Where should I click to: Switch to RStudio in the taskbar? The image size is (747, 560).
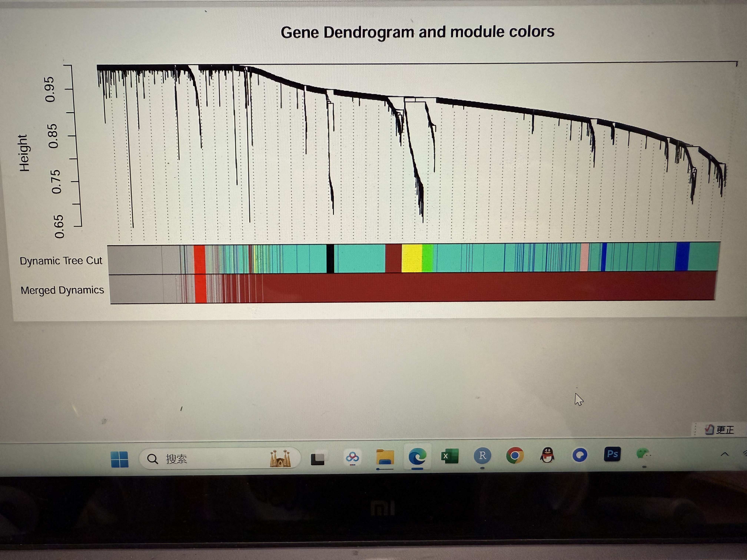[482, 455]
